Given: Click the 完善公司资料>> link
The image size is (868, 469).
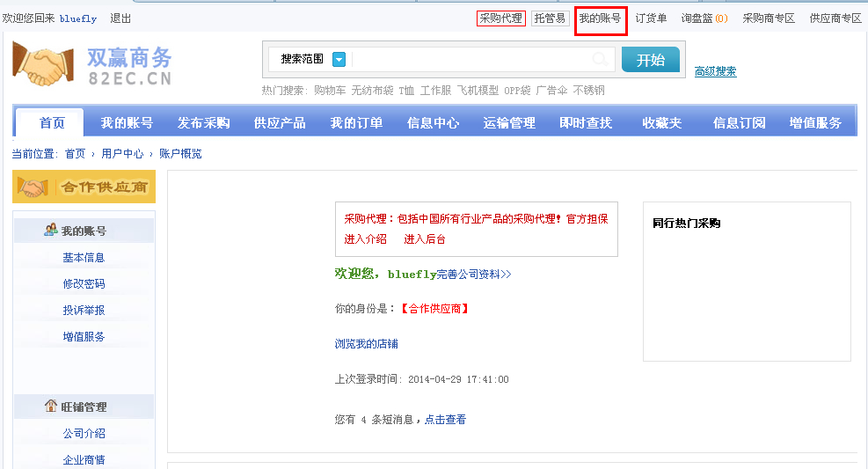Looking at the screenshot, I should tap(474, 275).
